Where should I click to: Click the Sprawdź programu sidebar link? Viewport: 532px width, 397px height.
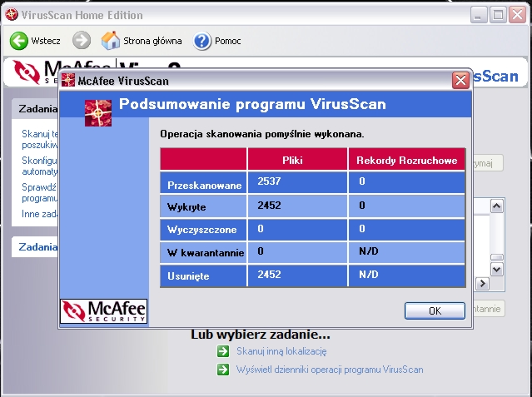pyautogui.click(x=40, y=192)
